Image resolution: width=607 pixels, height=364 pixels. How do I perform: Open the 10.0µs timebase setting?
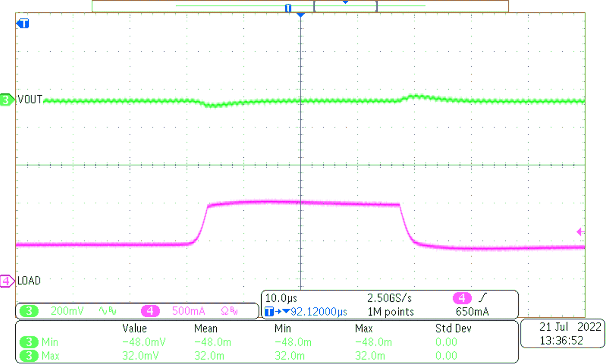(x=281, y=298)
